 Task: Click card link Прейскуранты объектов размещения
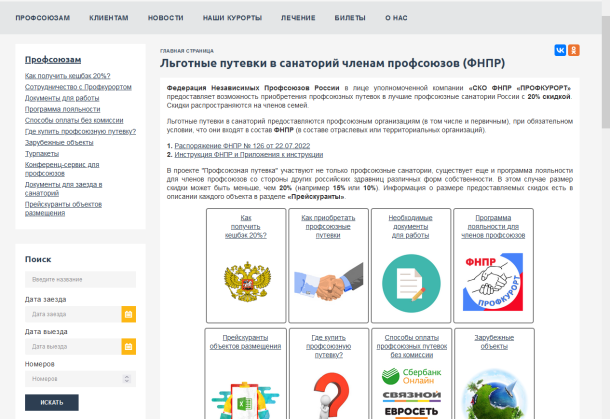pyautogui.click(x=245, y=342)
